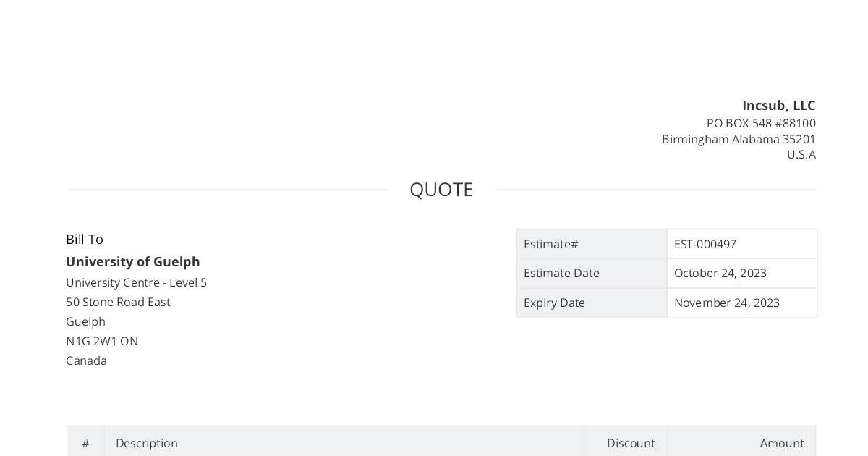The width and height of the screenshot is (868, 456).
Task: Click the N1G 2W1 ON postal code
Action: coord(102,341)
